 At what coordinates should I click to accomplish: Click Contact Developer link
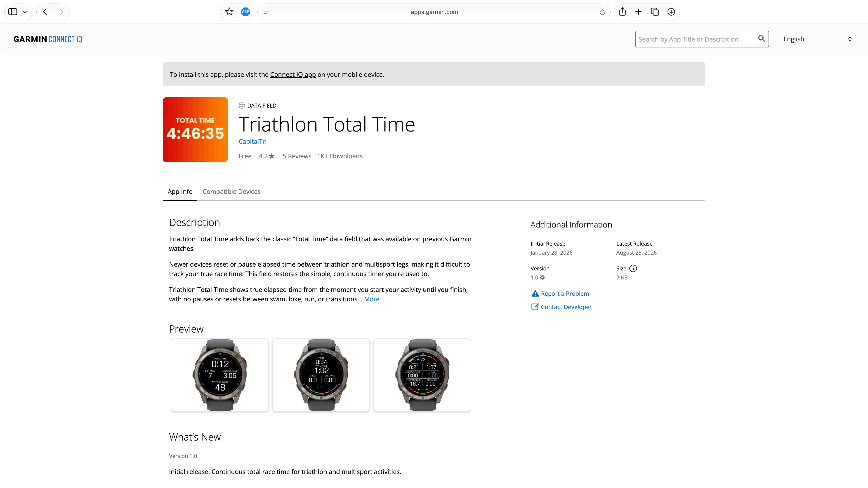[x=566, y=307]
